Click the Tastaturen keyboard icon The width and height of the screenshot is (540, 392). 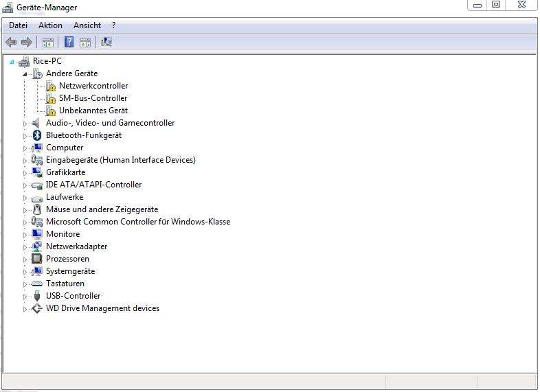point(37,284)
